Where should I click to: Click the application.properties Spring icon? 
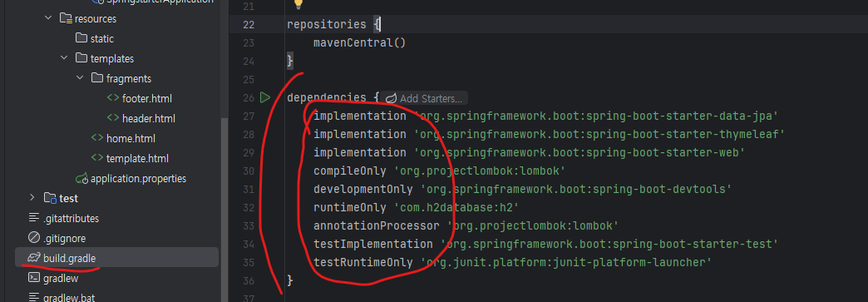[x=82, y=178]
